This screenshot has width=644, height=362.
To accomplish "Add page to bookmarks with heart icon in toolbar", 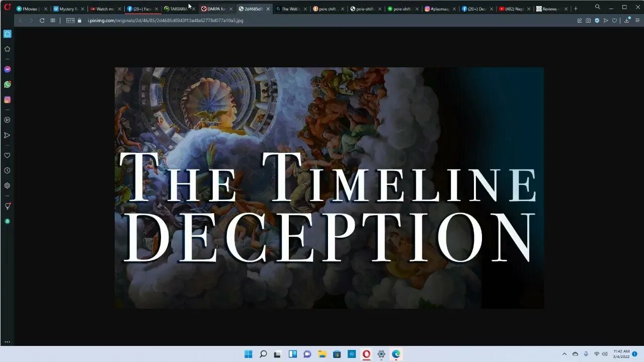I will point(614,21).
